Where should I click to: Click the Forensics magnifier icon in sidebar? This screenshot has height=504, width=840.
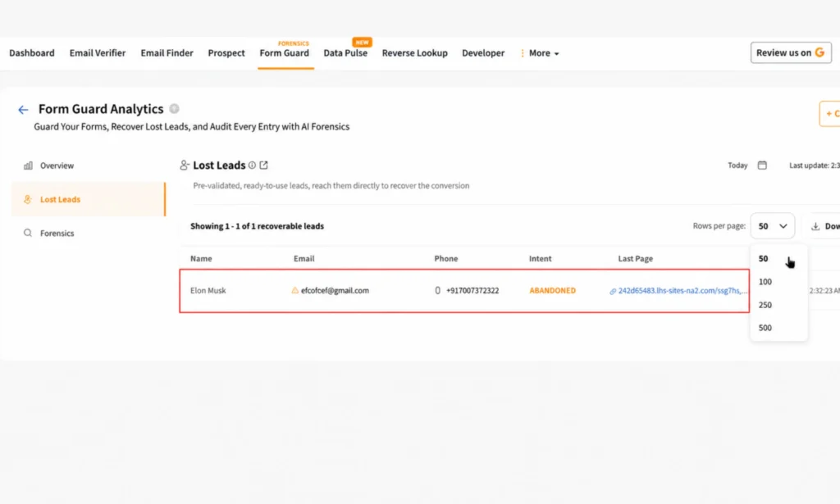[x=28, y=234]
